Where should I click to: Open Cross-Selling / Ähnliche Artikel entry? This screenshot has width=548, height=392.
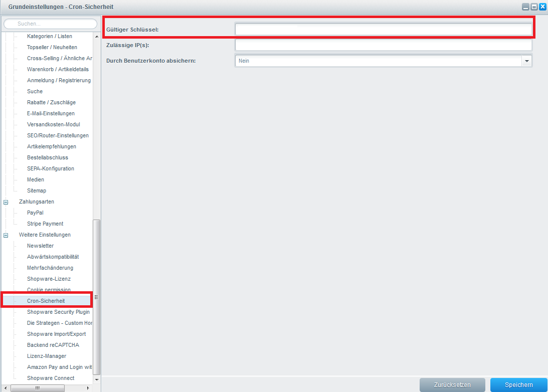pyautogui.click(x=60, y=58)
